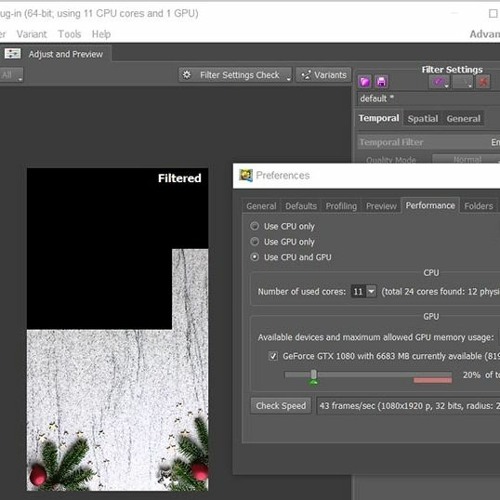
Task: Click the Temporal Filter section header
Action: pyautogui.click(x=428, y=142)
